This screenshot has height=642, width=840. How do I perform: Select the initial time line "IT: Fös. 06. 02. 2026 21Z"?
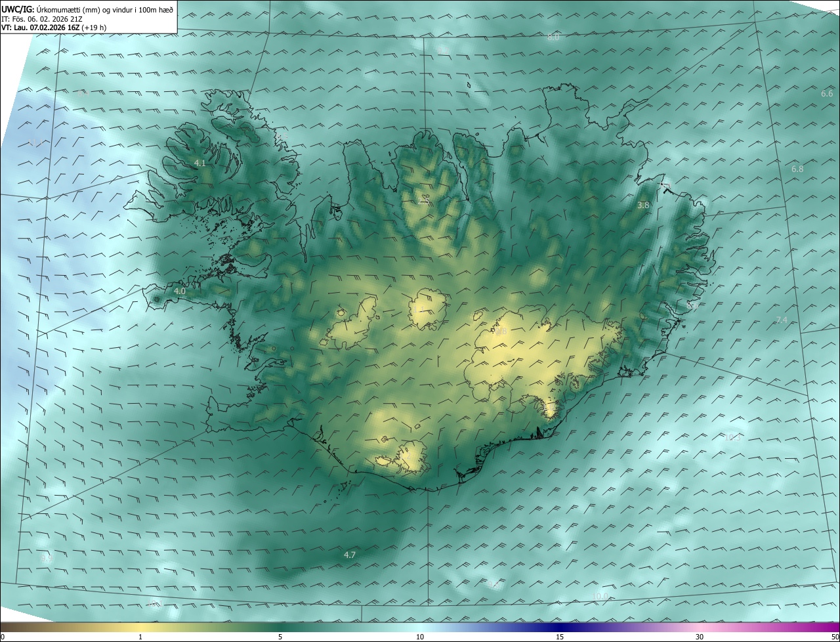coord(42,19)
